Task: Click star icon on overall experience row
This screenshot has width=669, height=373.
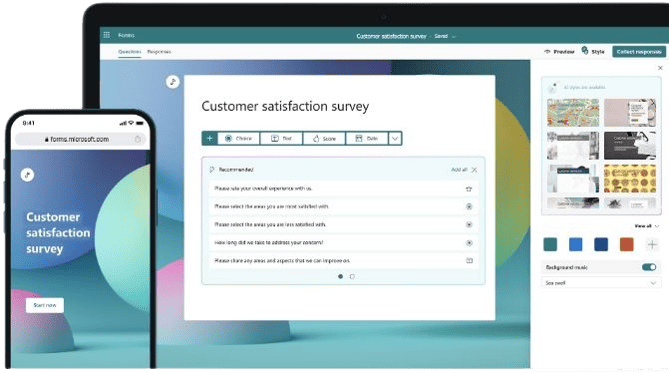Action: point(469,189)
